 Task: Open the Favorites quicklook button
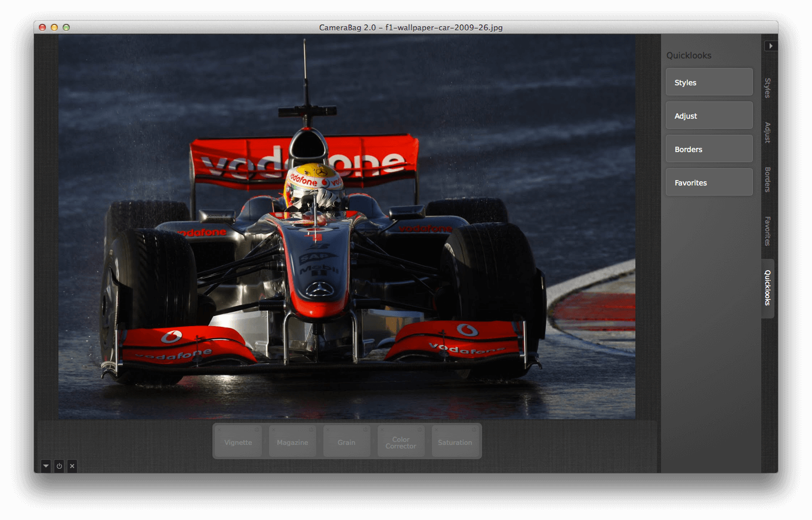[709, 182]
